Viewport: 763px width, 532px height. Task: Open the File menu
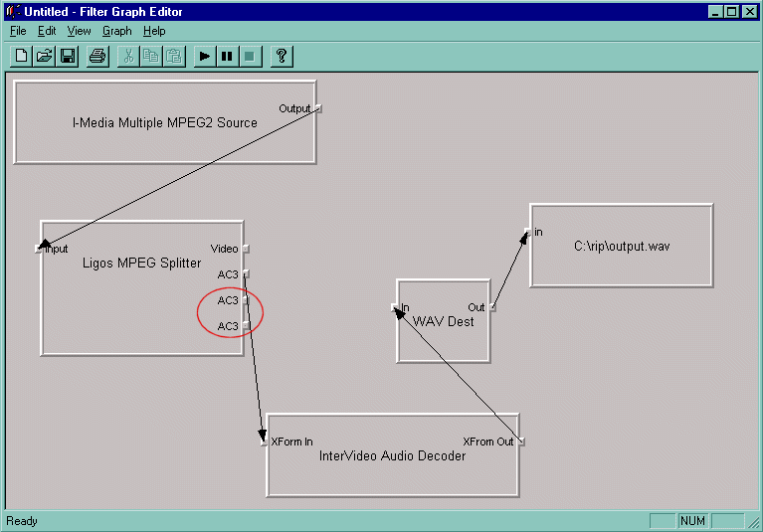point(18,31)
